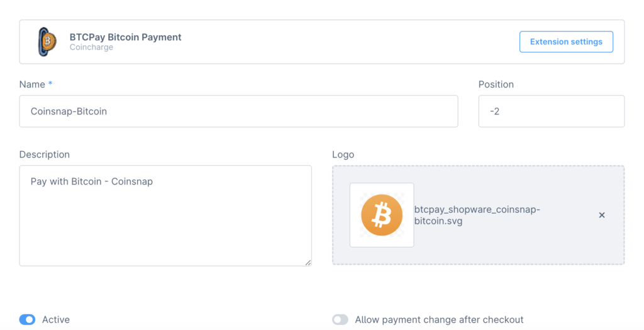Click the orange Bitcoin logo preview

tap(382, 215)
